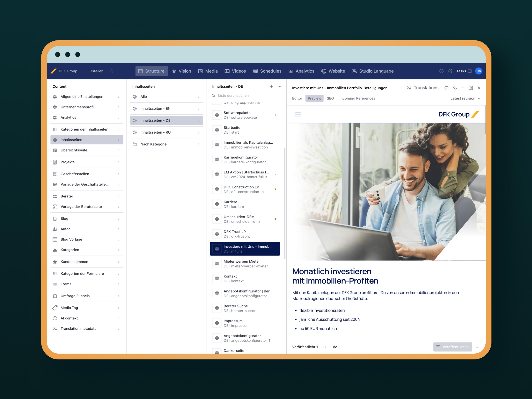Click the presence users icon near Tasks
Viewport: 532px width, 399px height.
[450, 71]
